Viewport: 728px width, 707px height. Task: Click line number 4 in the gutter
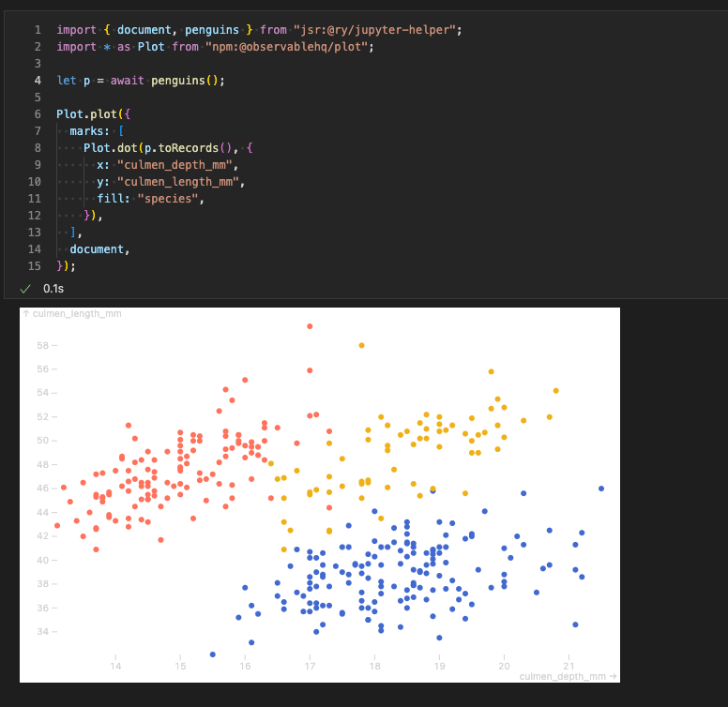point(37,80)
